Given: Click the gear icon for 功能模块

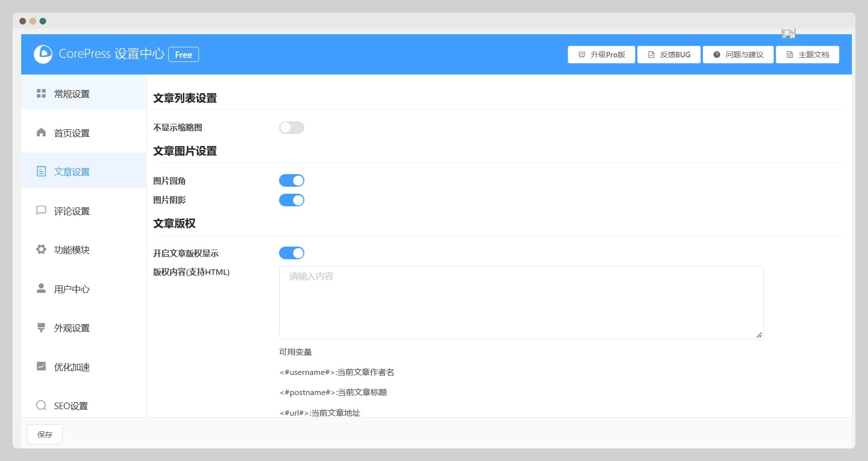Looking at the screenshot, I should click(41, 249).
